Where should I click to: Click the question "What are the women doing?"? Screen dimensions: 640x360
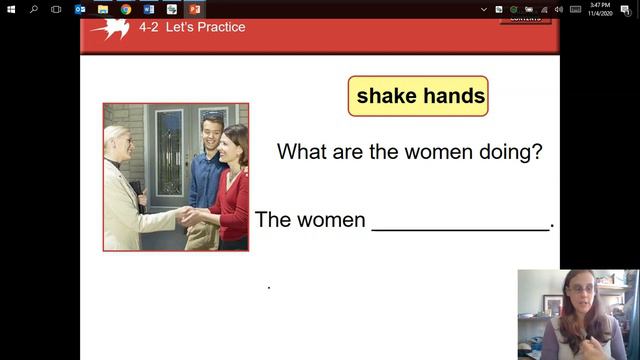coord(409,152)
